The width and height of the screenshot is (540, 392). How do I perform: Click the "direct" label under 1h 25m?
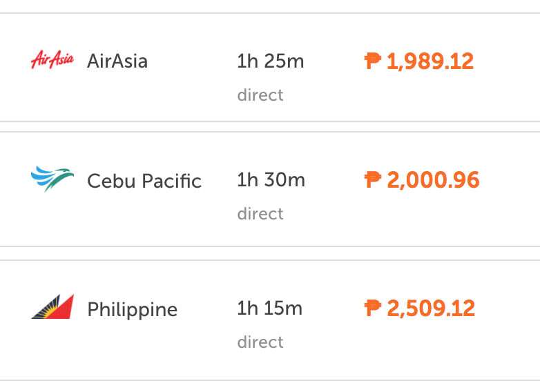coord(260,95)
